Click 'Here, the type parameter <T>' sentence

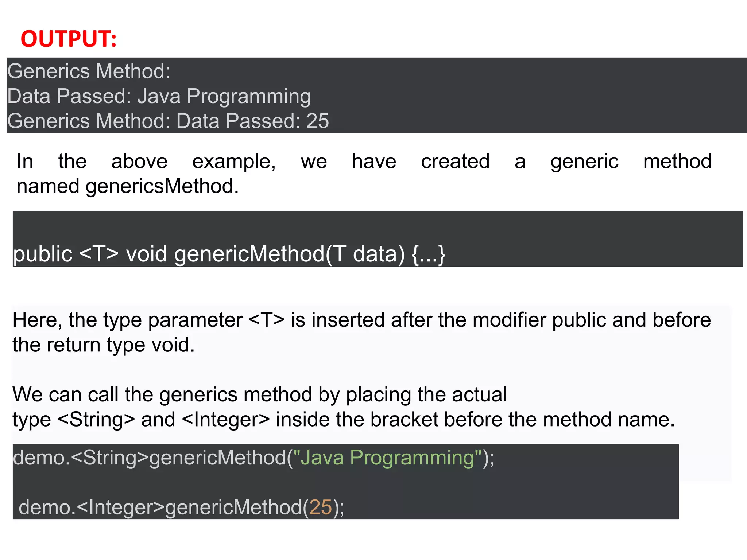coord(148,320)
